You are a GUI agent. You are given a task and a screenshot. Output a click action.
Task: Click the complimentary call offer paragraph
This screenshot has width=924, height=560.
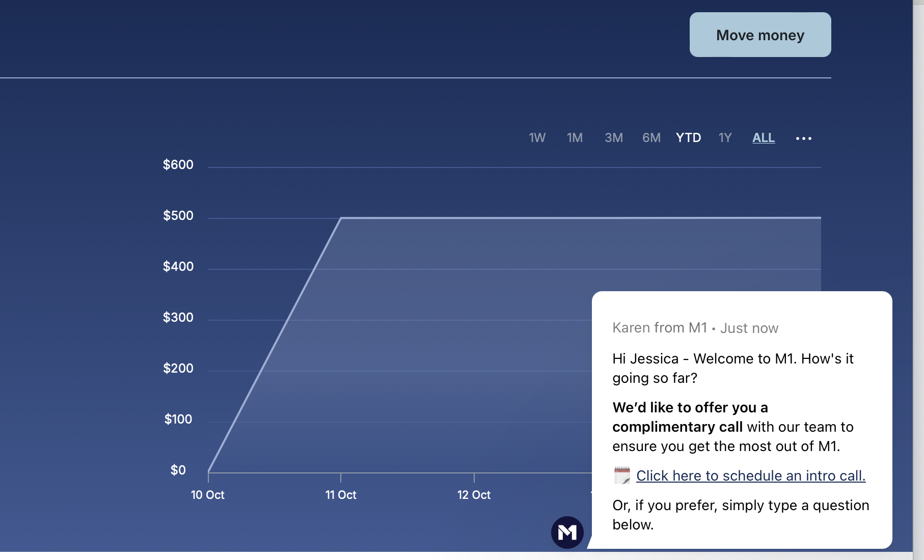pos(733,427)
